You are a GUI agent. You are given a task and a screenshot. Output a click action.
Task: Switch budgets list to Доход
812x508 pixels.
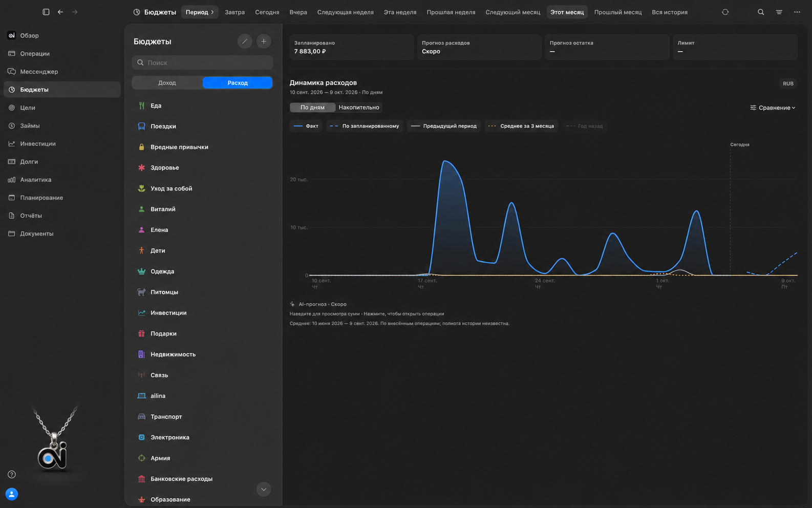click(167, 83)
